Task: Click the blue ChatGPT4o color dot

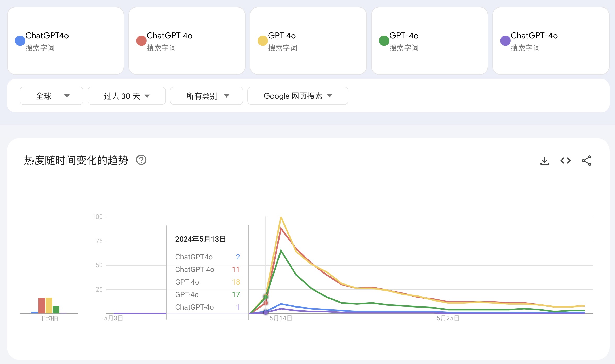Action: point(20,41)
